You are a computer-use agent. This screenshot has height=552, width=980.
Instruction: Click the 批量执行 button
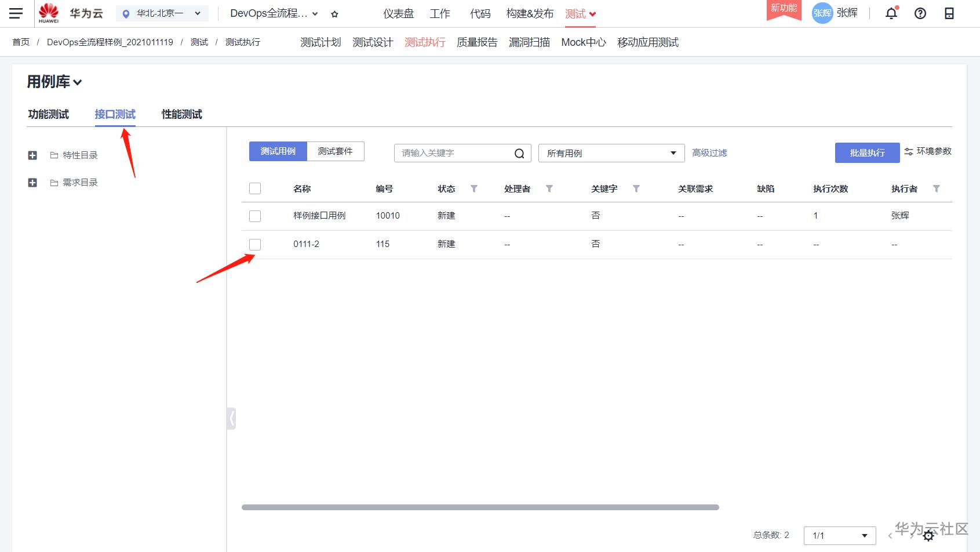(x=868, y=153)
